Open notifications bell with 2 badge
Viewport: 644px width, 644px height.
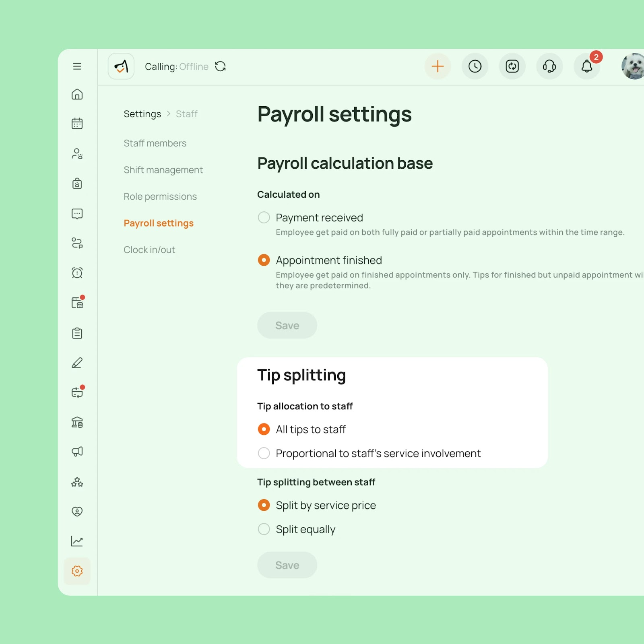[586, 66]
